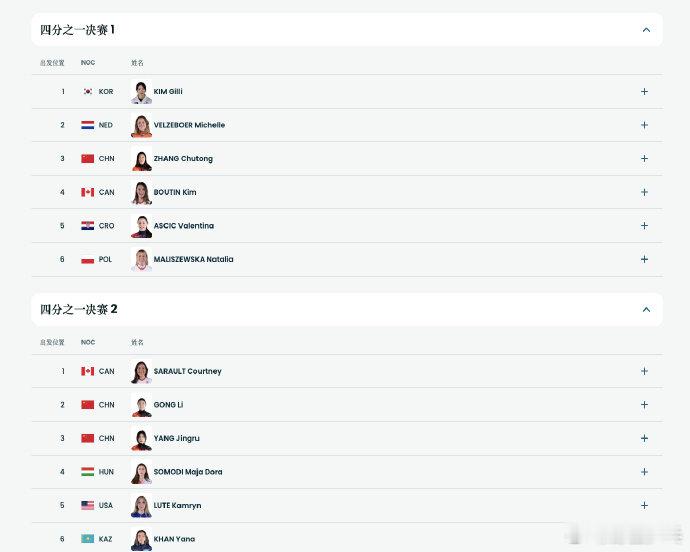Viewport: 690px width, 552px height.
Task: Click plus icon beside BOUTIN Kim
Action: pos(644,192)
